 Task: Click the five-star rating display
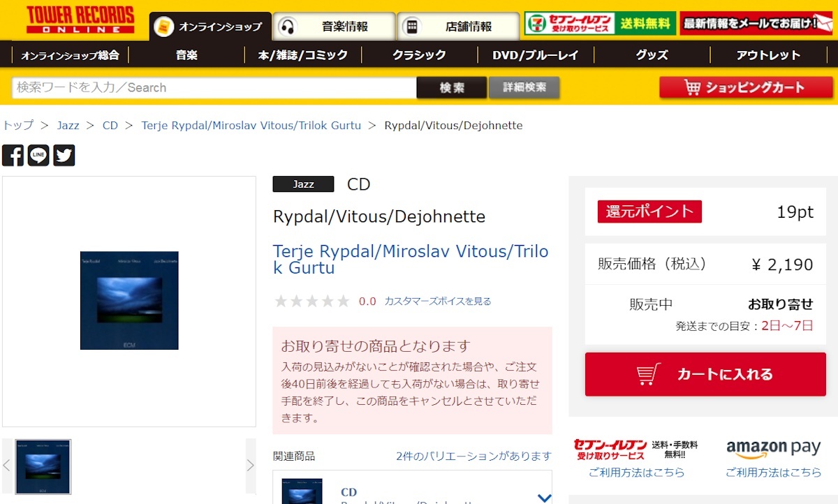[312, 302]
